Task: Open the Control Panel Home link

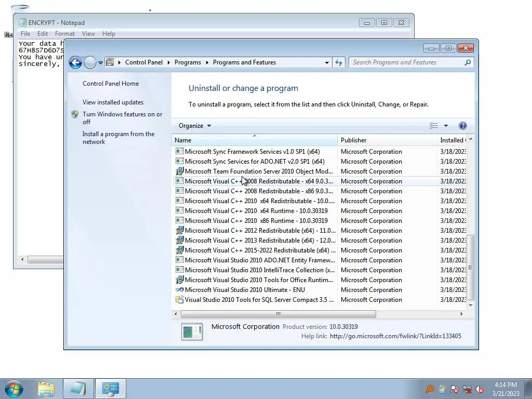Action: point(111,84)
